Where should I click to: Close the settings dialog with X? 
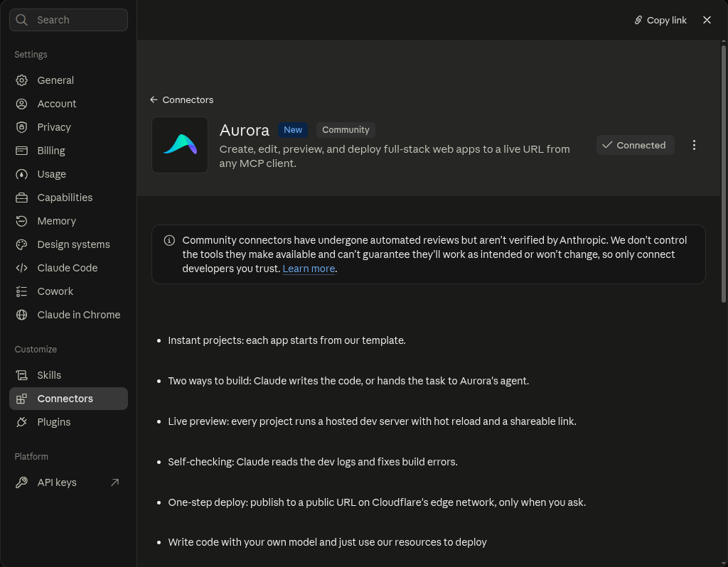[707, 20]
